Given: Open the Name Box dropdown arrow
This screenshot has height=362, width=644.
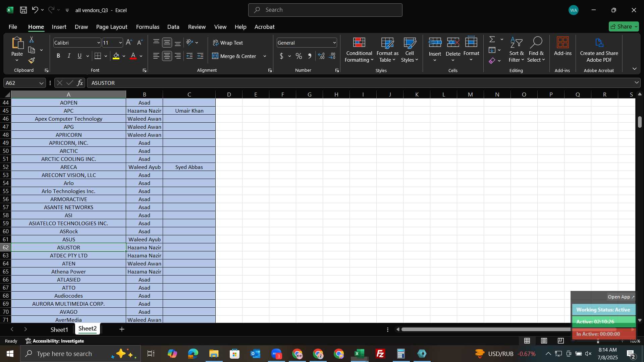Looking at the screenshot, I should point(41,83).
